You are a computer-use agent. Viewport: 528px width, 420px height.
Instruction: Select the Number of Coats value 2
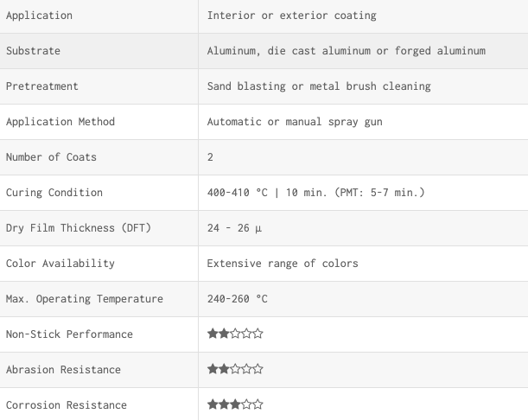(210, 157)
